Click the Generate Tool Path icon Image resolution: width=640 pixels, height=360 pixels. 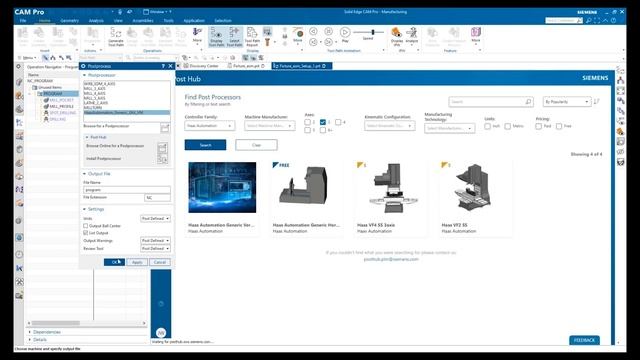[116, 36]
